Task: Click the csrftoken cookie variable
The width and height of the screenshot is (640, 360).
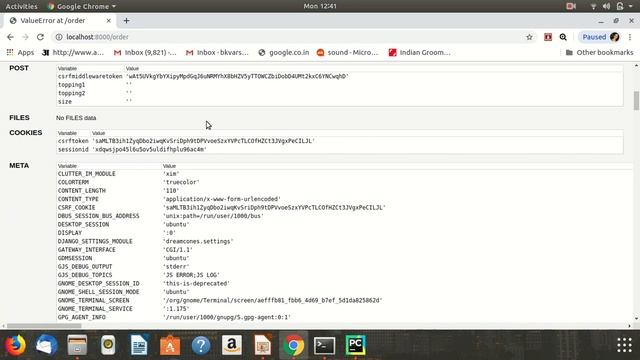Action: click(73, 141)
